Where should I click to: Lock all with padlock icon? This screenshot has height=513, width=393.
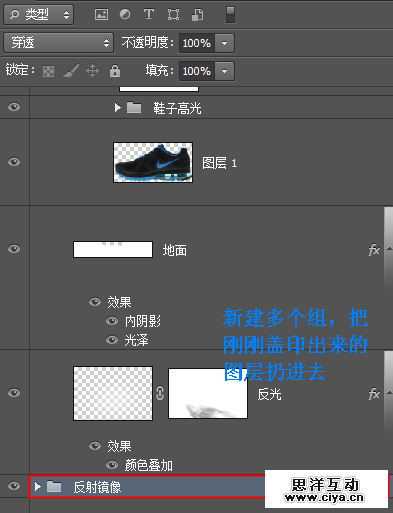(x=115, y=71)
